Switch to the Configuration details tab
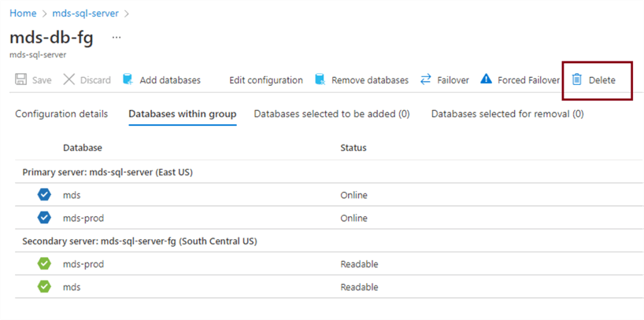 (x=61, y=114)
